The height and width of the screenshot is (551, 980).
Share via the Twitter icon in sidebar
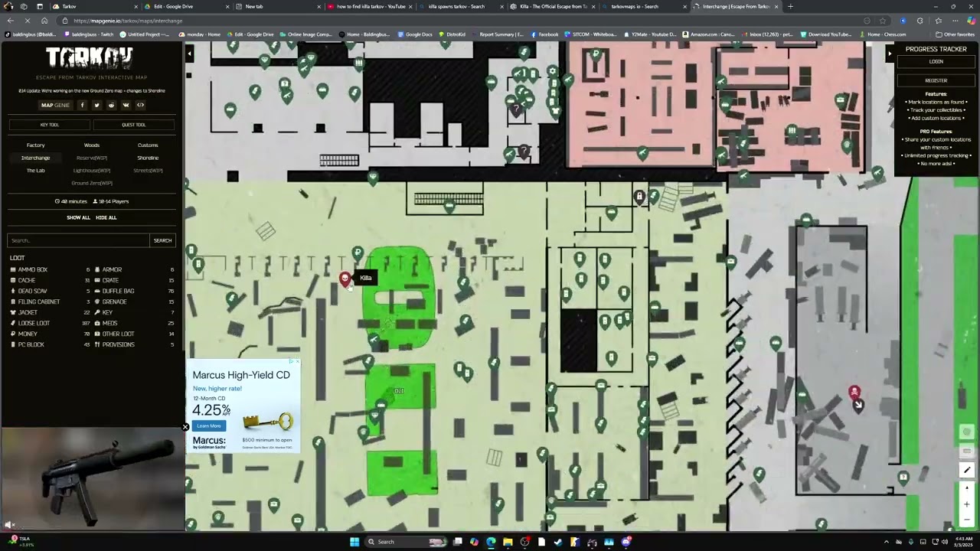point(96,105)
